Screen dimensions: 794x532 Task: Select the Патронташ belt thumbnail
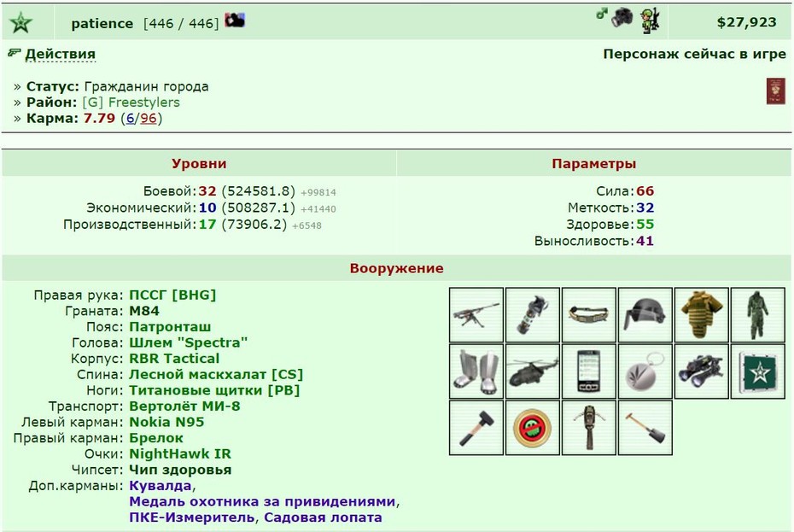coord(588,314)
